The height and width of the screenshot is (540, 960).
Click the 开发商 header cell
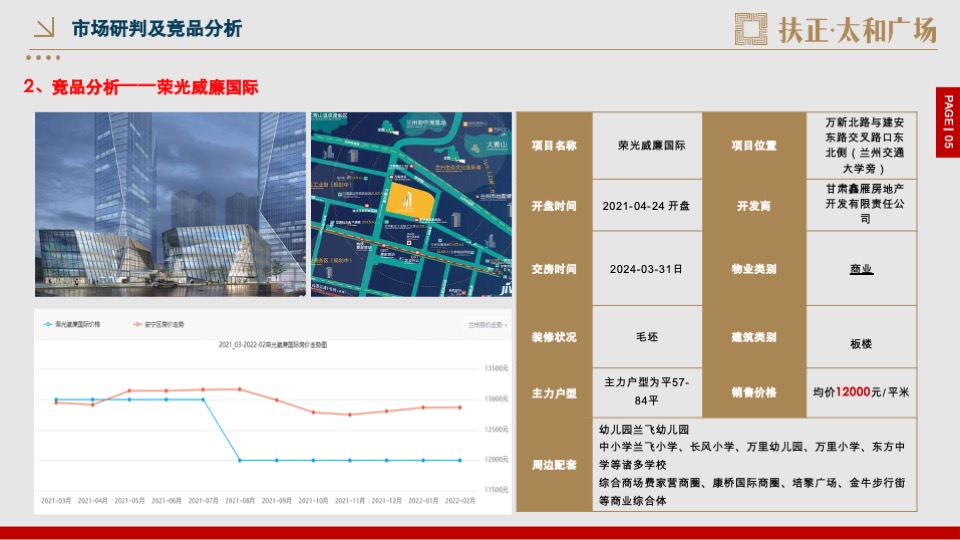click(754, 206)
